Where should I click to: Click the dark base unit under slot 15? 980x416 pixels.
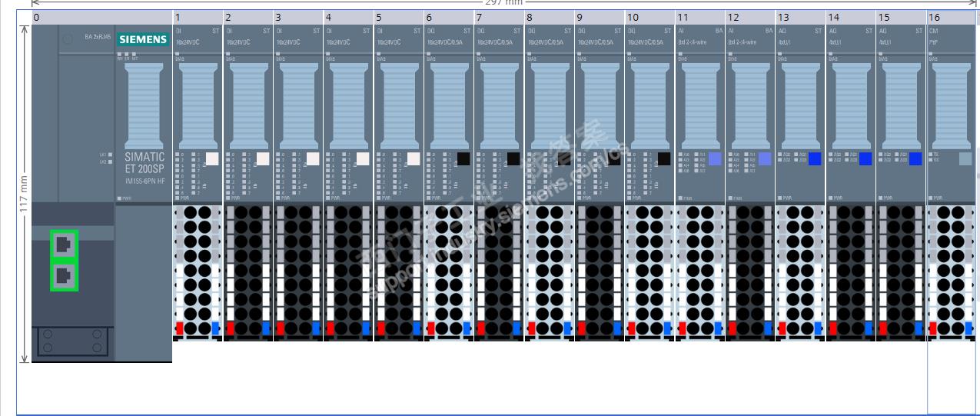[x=901, y=271]
